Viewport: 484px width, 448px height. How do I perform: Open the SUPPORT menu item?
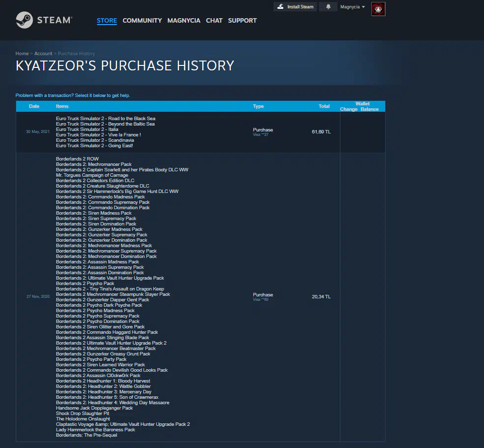point(242,20)
